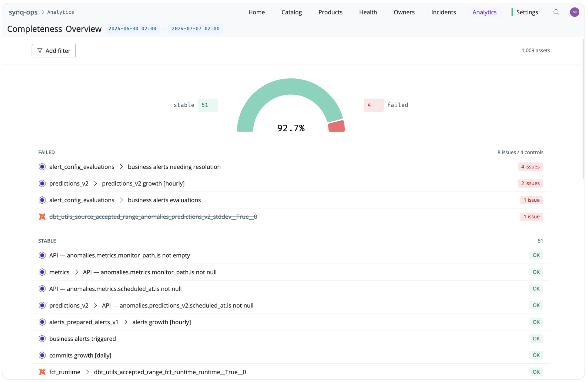588x382 pixels.
Task: Click the red failed segment of the gauge
Action: pyautogui.click(x=337, y=126)
